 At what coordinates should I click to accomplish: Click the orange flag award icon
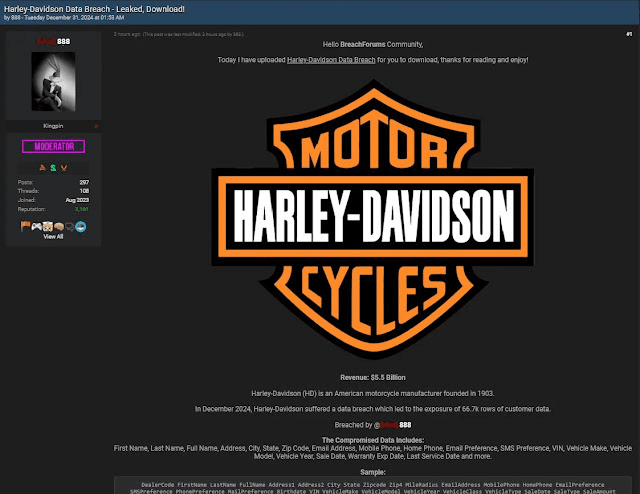(25, 226)
